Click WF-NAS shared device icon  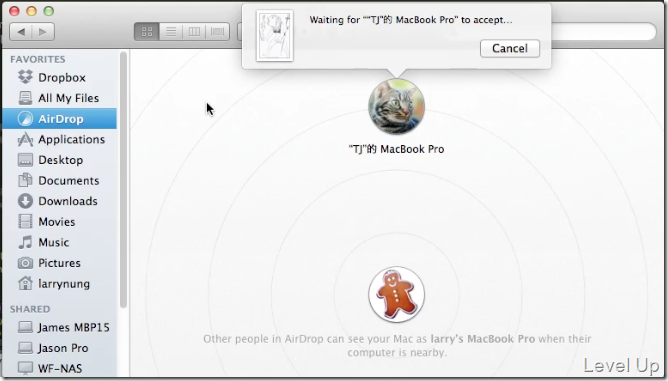[x=25, y=368]
